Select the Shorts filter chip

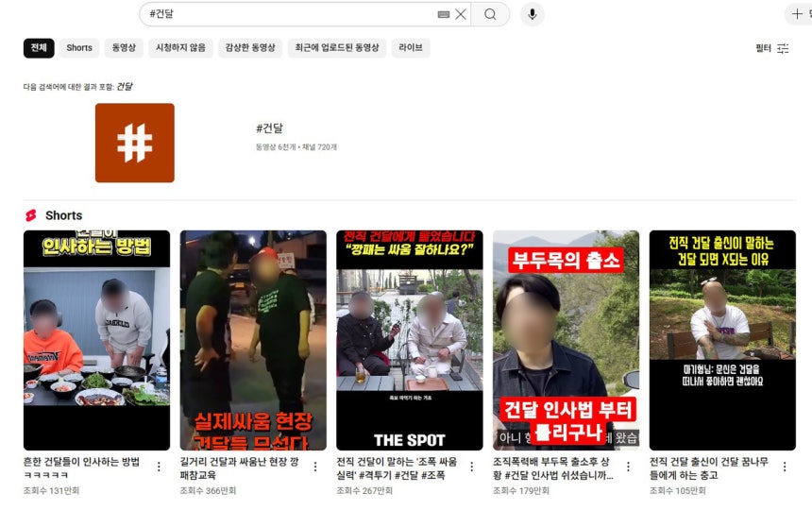click(79, 48)
